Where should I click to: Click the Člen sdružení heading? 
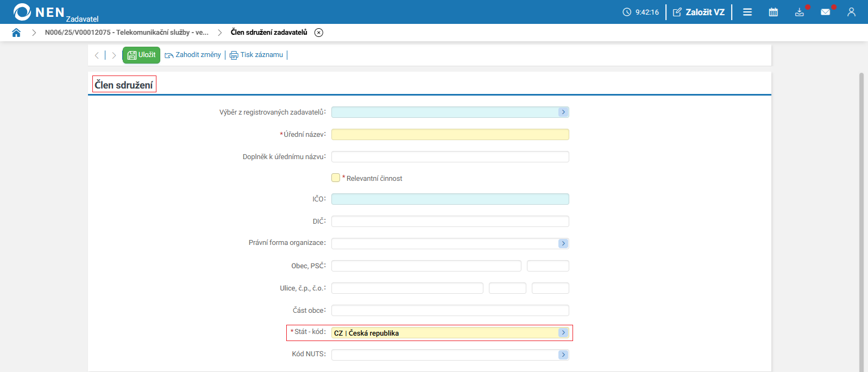(124, 85)
